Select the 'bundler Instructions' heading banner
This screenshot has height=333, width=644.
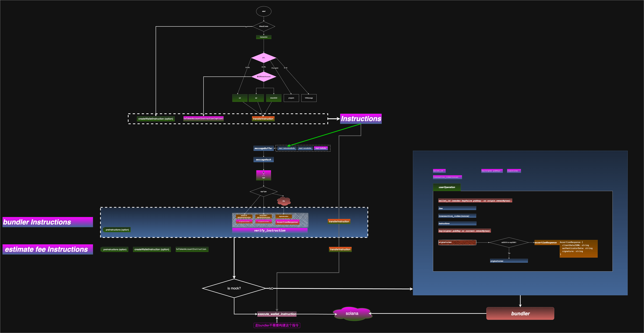pyautogui.click(x=48, y=222)
